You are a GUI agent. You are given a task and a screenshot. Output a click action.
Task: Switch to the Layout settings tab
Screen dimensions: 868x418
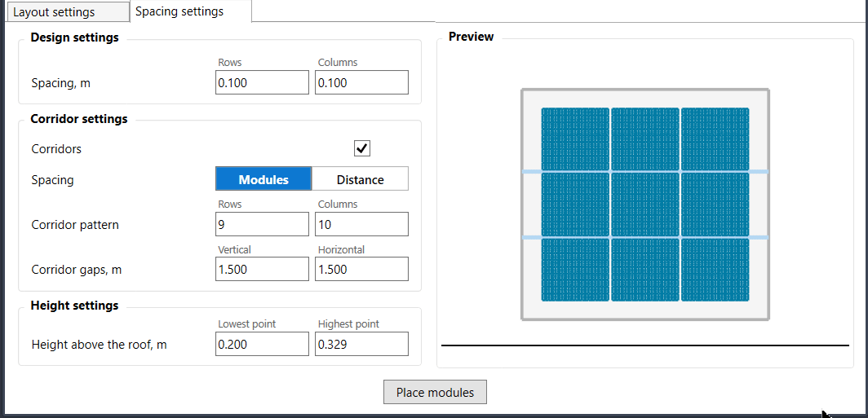click(67, 12)
